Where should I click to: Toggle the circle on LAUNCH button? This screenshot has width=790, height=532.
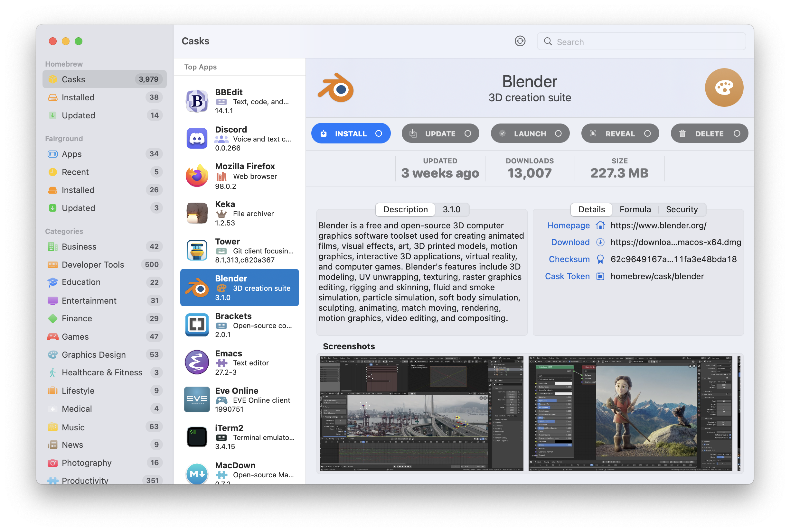[x=558, y=134]
